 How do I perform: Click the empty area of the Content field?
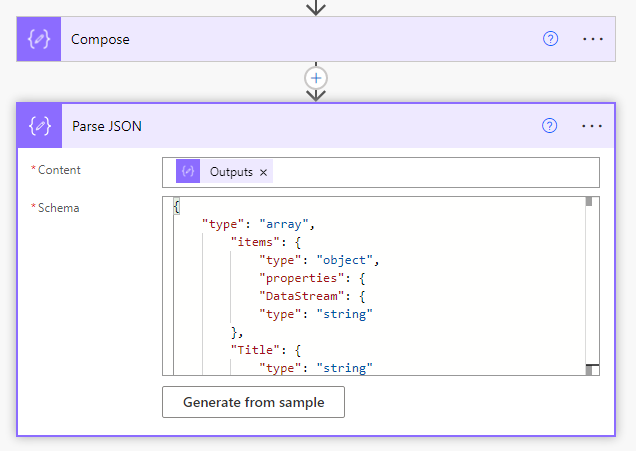click(x=430, y=172)
